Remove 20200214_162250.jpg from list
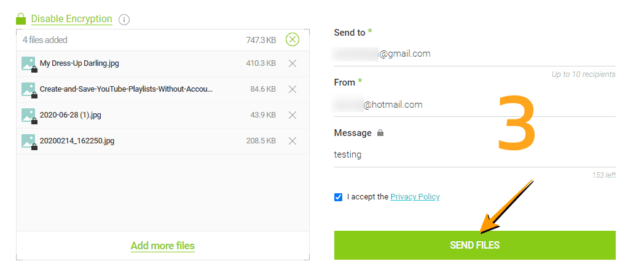Image resolution: width=644 pixels, height=272 pixels. pos(293,141)
